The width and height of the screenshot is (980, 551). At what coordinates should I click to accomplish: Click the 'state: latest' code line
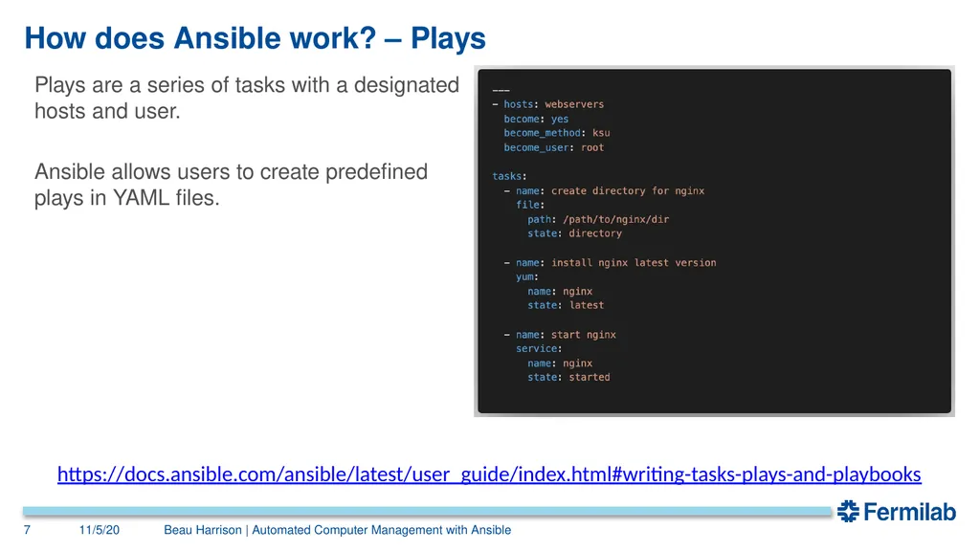(566, 305)
